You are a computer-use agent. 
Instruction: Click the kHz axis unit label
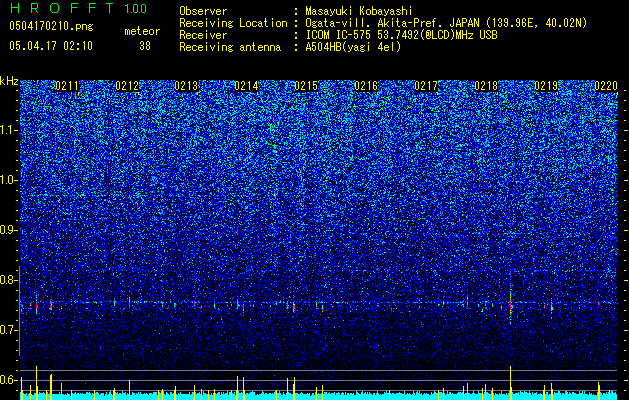[x=9, y=81]
